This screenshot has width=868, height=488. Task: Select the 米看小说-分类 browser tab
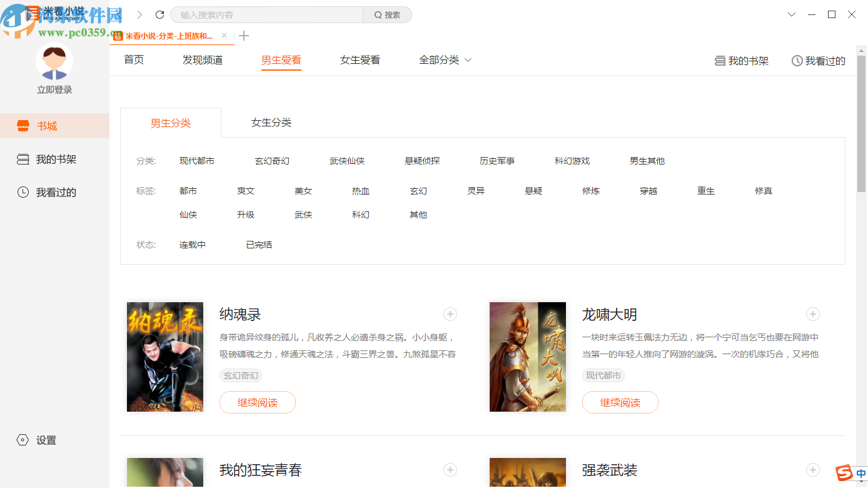[168, 36]
